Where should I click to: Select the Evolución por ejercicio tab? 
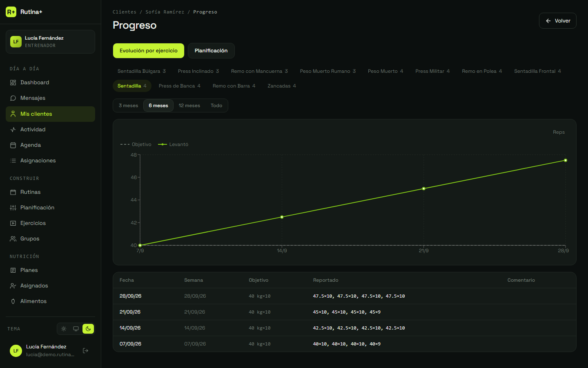(149, 51)
